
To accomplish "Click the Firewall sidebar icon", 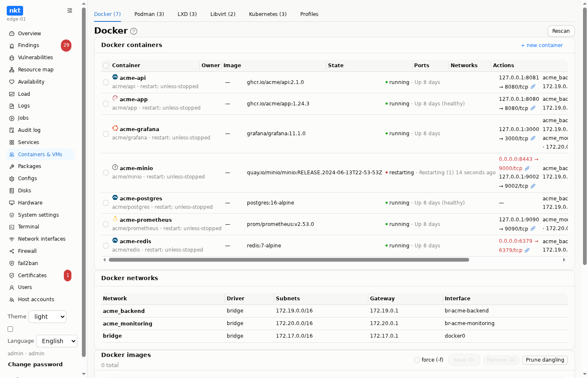I will click(12, 251).
